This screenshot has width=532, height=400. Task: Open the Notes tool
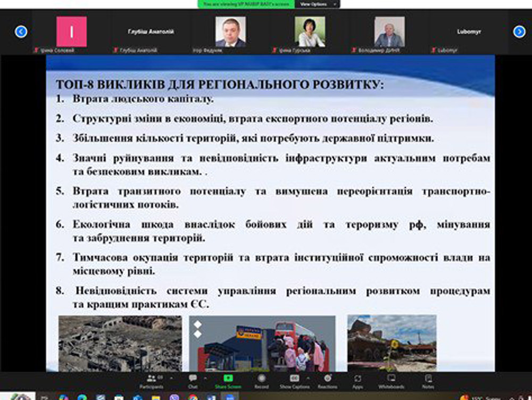(x=428, y=380)
